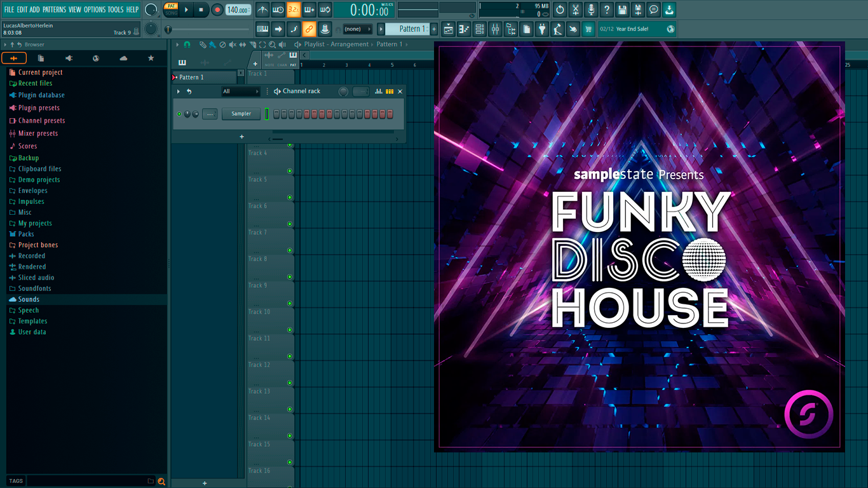This screenshot has height=488, width=868.
Task: Add a new channel with the plus button
Action: 241,137
